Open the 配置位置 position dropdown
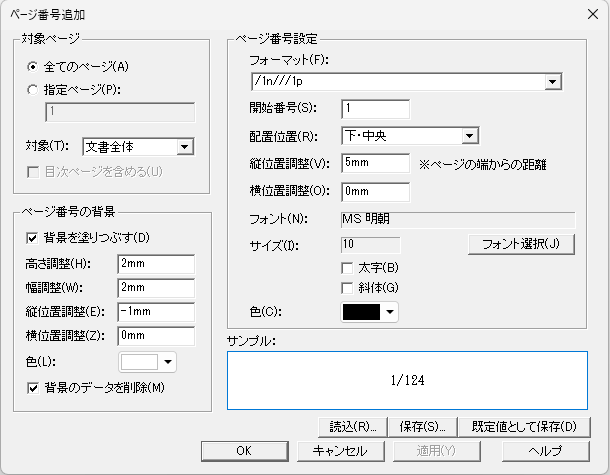Screen dimensions: 610x475 pos(468,136)
